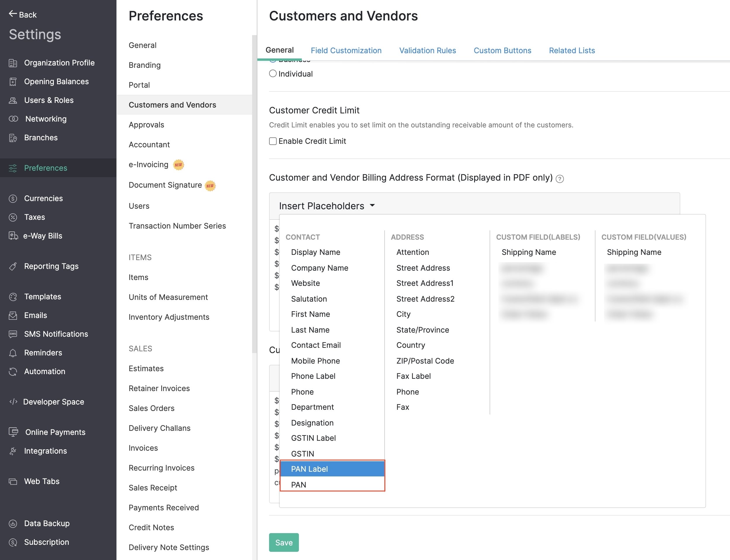This screenshot has width=730, height=560.
Task: Click the Reminders bell icon
Action: point(13,353)
